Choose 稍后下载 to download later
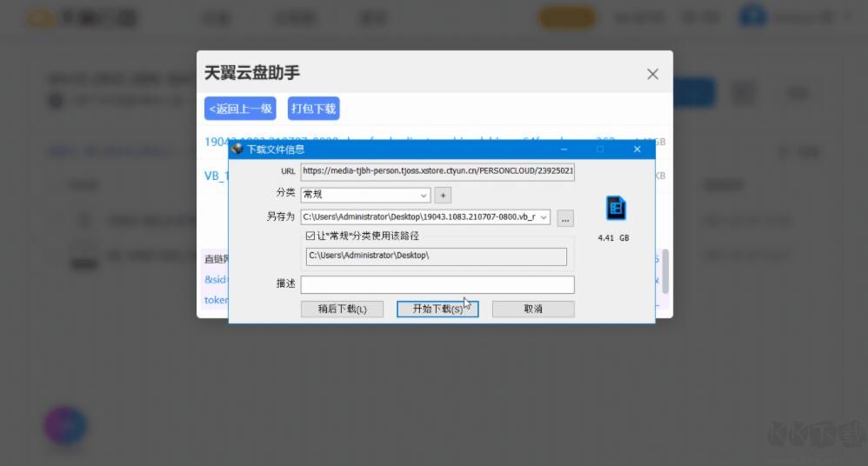The height and width of the screenshot is (466, 868). tap(342, 309)
